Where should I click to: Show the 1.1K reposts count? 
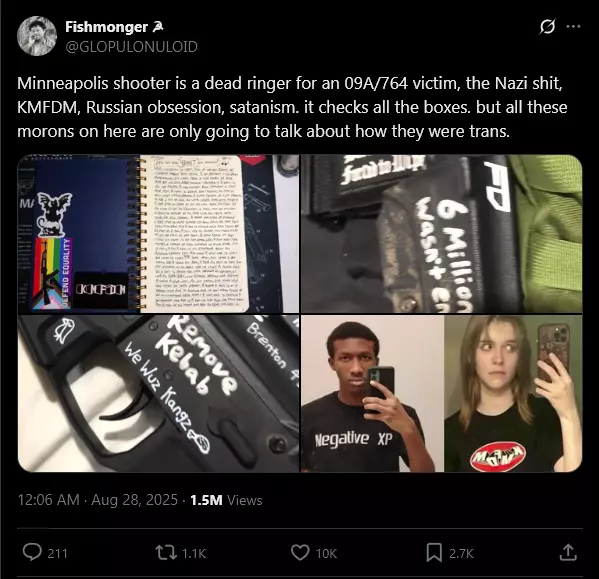(194, 553)
